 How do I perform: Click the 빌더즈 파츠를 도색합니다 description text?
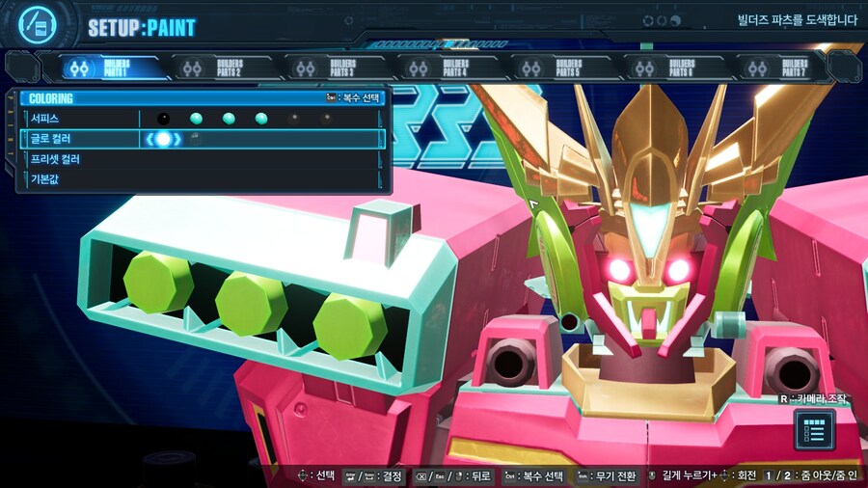[x=798, y=20]
